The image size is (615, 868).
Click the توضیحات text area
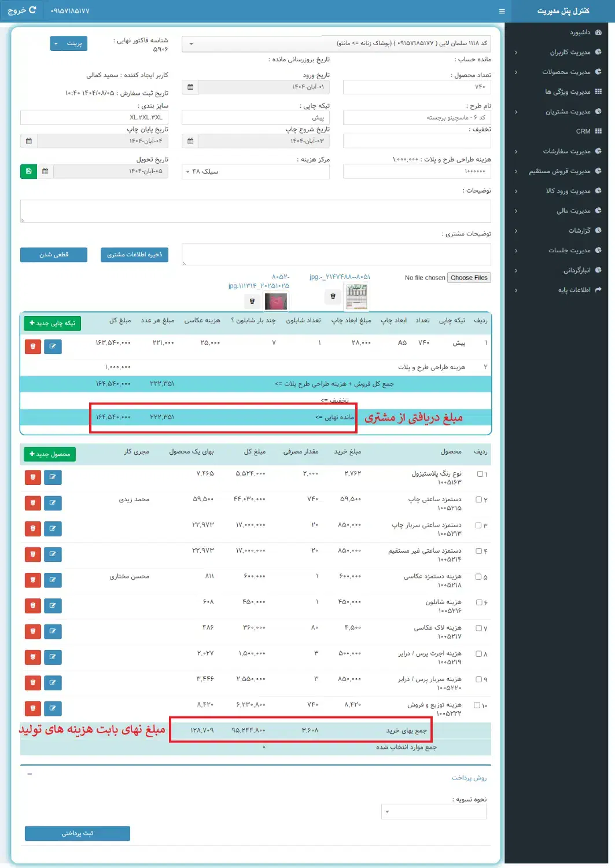(x=255, y=211)
